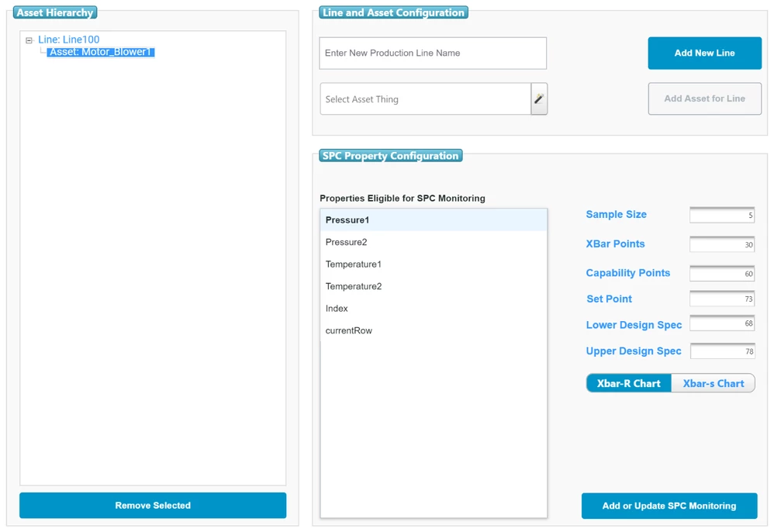Viewport: 774px width, 532px height.
Task: Select Asset: Motor_Blower1 tree item
Action: 101,52
